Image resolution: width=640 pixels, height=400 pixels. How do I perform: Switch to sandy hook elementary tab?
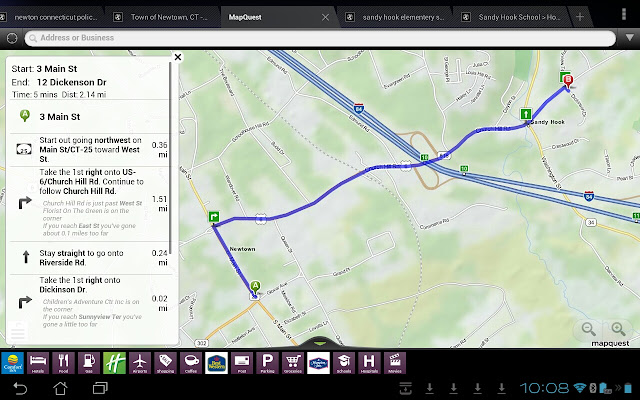(x=396, y=17)
